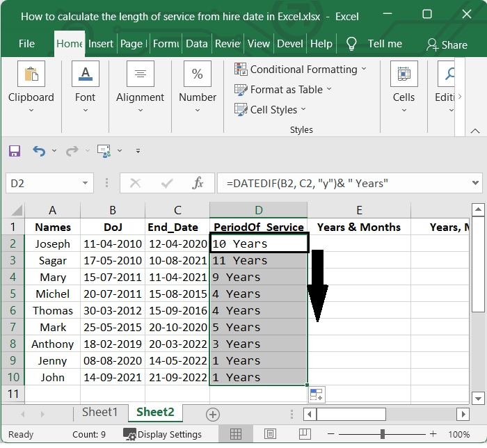Click the Insert Function fx icon

pos(198,184)
